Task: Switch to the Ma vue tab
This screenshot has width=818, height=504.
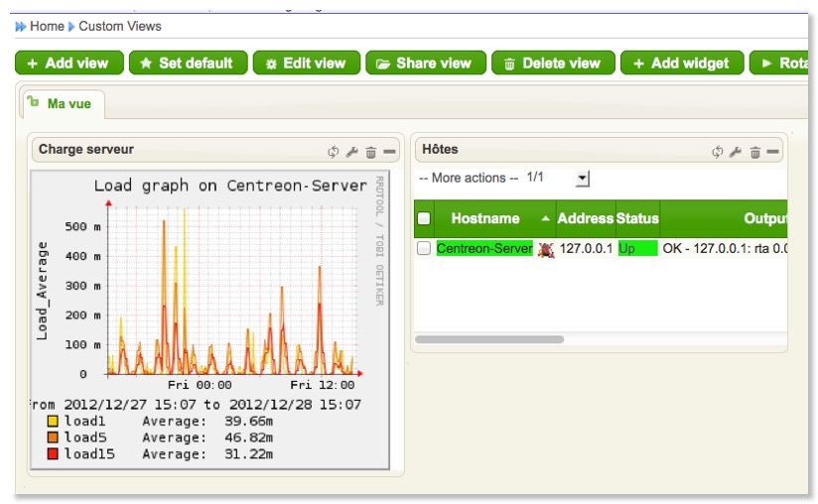Action: click(x=63, y=104)
